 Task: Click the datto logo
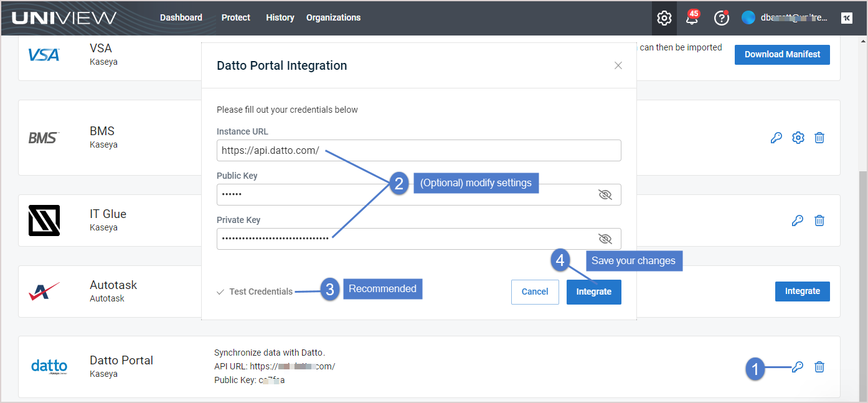(x=49, y=366)
